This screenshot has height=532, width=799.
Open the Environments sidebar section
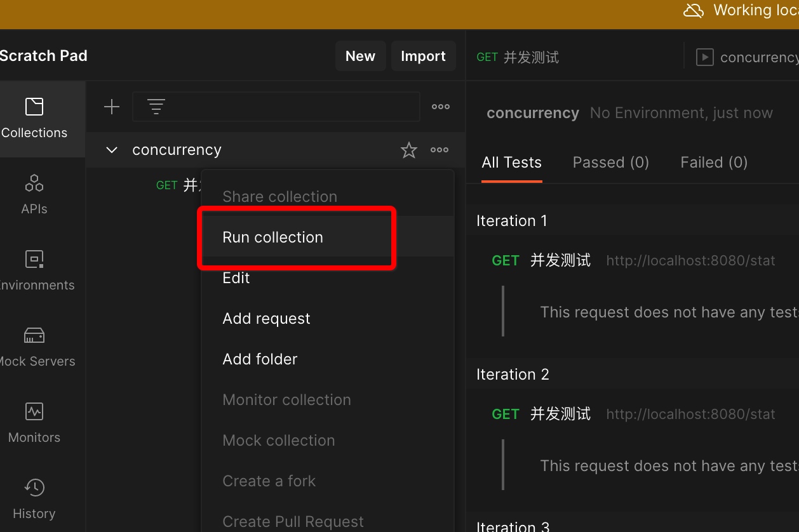[34, 270]
